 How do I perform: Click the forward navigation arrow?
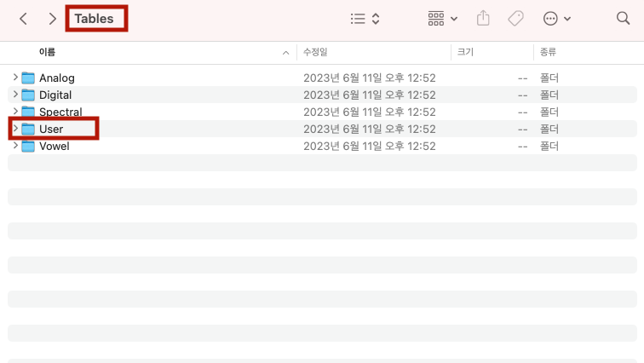point(53,18)
